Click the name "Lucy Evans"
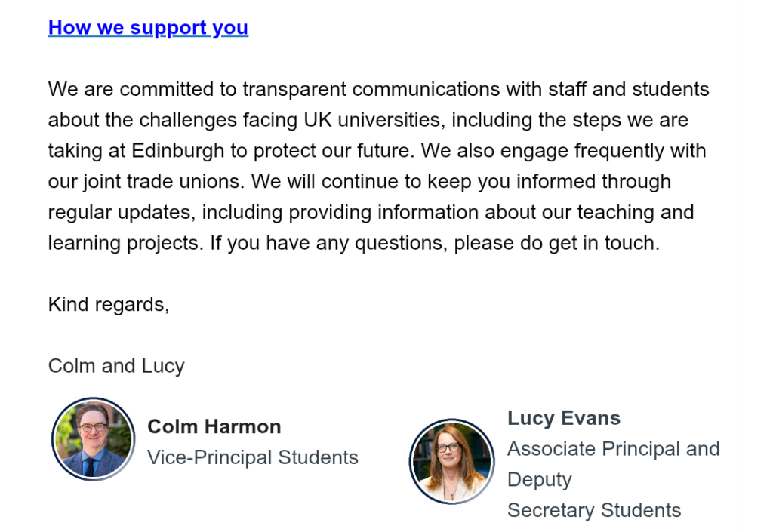This screenshot has width=773, height=532. 563,418
